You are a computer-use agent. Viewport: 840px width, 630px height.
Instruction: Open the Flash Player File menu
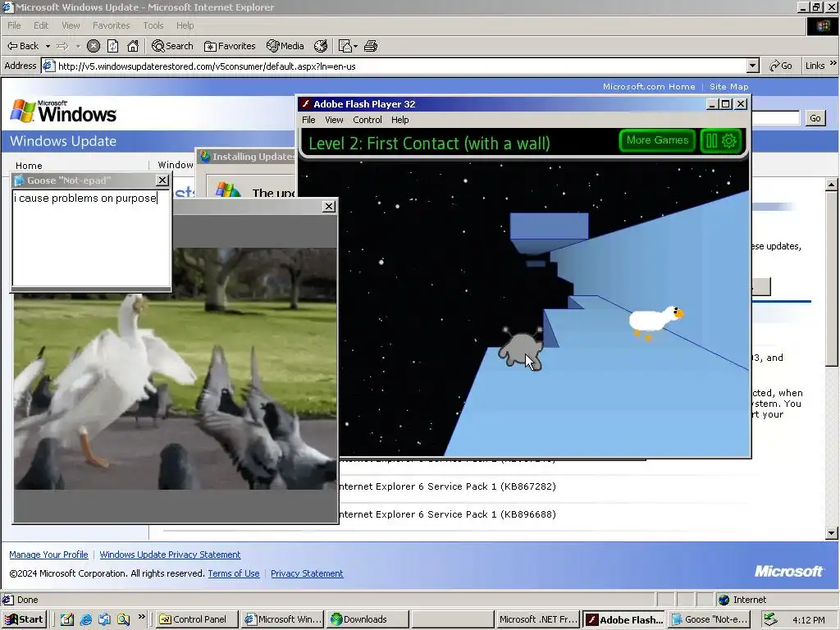(x=308, y=120)
